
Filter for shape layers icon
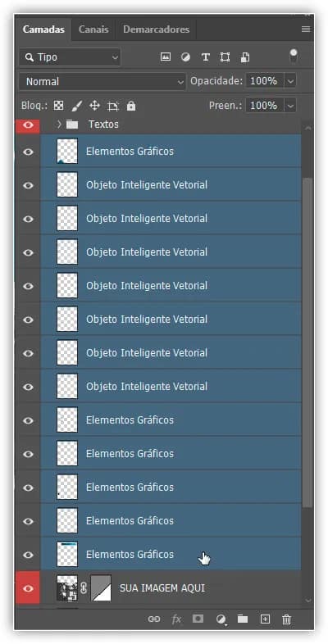[x=225, y=57]
